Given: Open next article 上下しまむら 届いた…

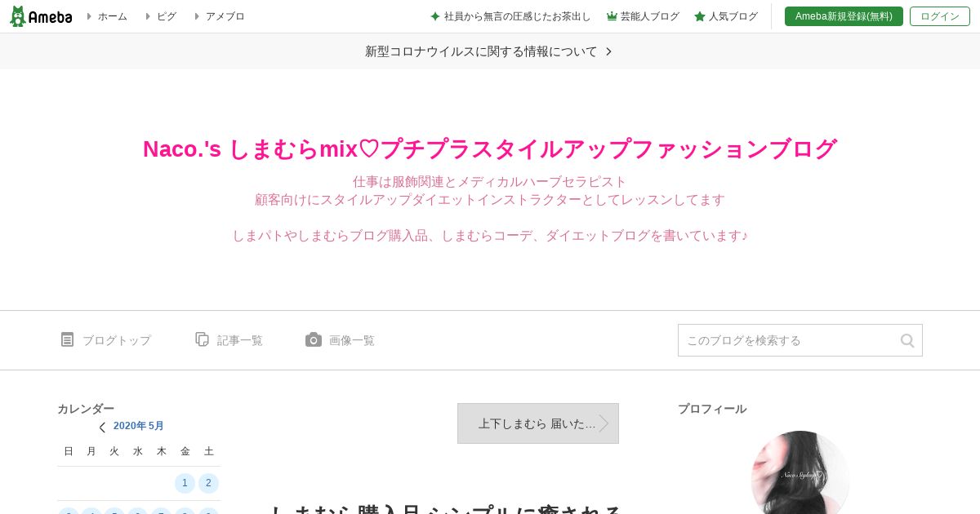Looking at the screenshot, I should pyautogui.click(x=538, y=423).
